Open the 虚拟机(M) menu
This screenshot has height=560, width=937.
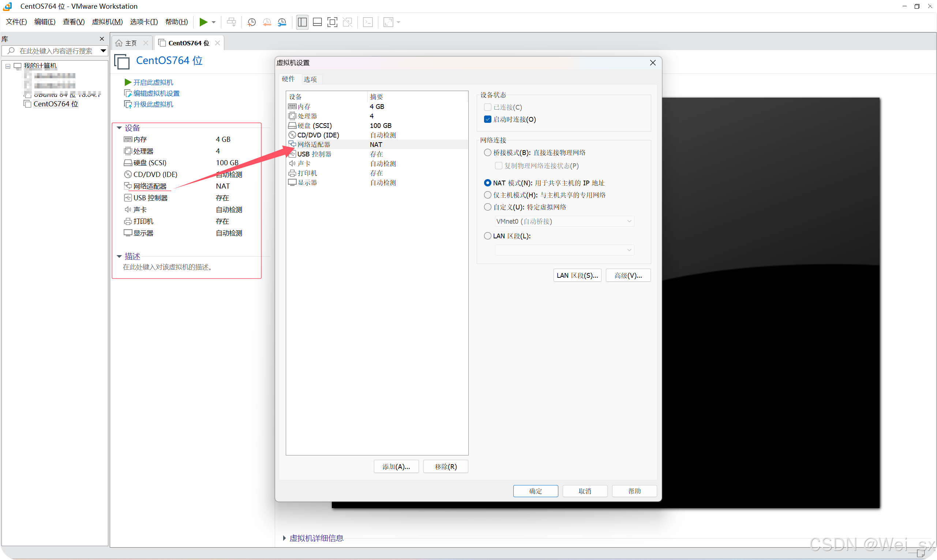pos(107,22)
